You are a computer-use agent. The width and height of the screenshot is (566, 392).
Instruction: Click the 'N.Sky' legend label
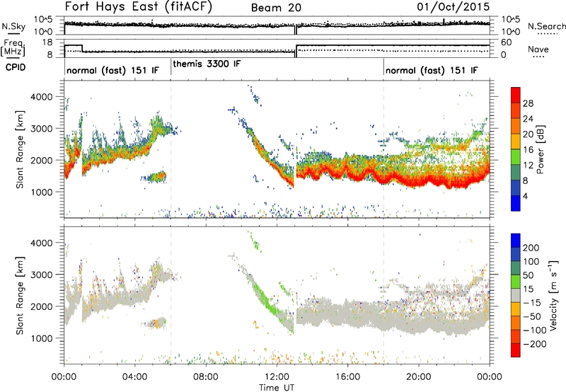click(x=13, y=26)
